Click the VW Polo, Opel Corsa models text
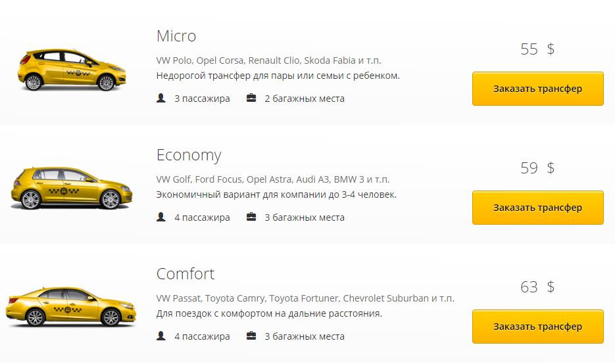 (x=268, y=60)
